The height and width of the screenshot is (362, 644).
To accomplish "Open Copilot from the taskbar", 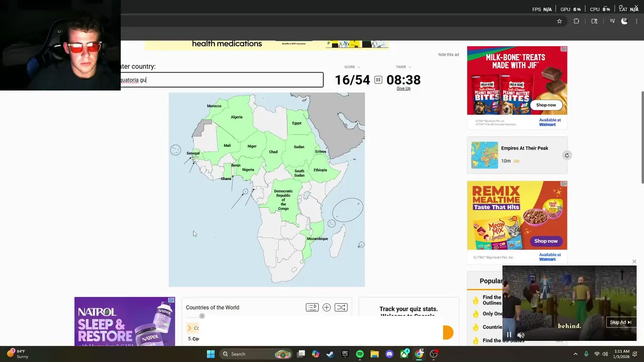I will click(x=315, y=354).
